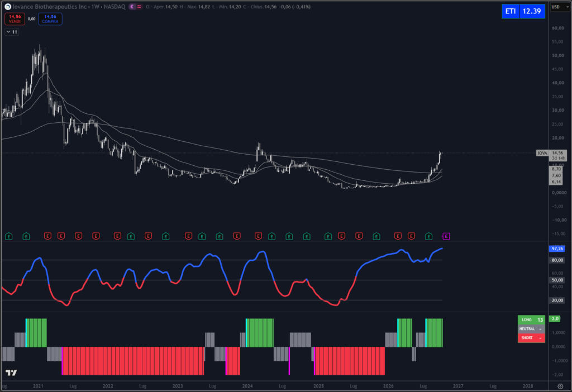
Task: Click the Chius. 14,56 close value in header
Action: pyautogui.click(x=263, y=7)
